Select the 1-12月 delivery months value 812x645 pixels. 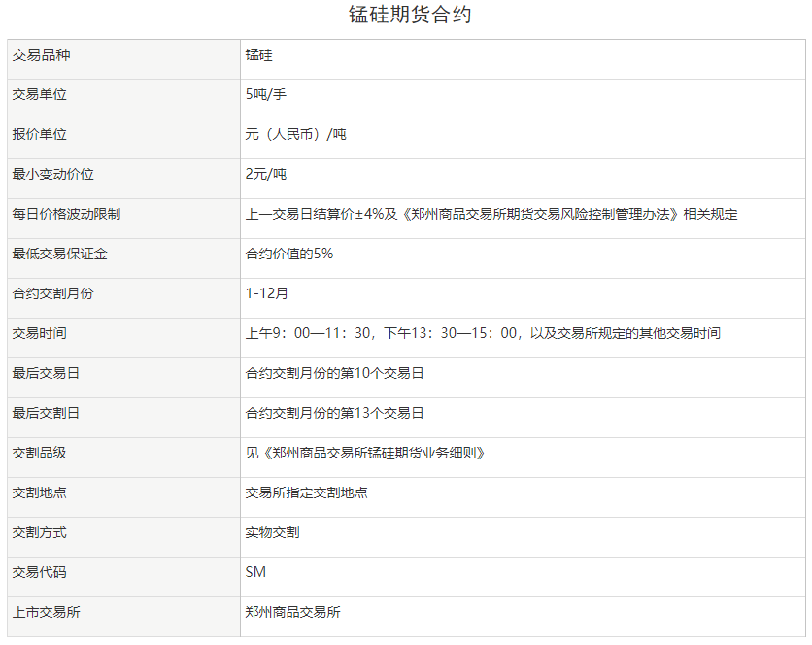click(267, 294)
